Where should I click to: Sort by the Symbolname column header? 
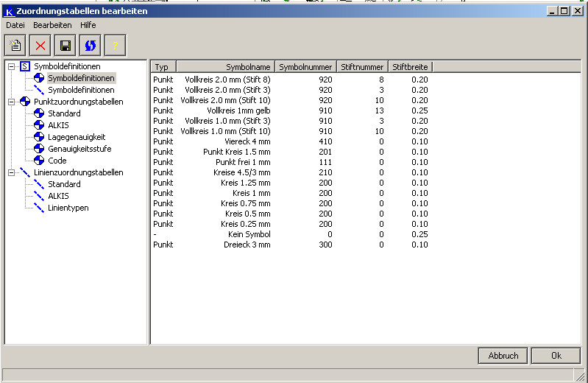[226, 67]
